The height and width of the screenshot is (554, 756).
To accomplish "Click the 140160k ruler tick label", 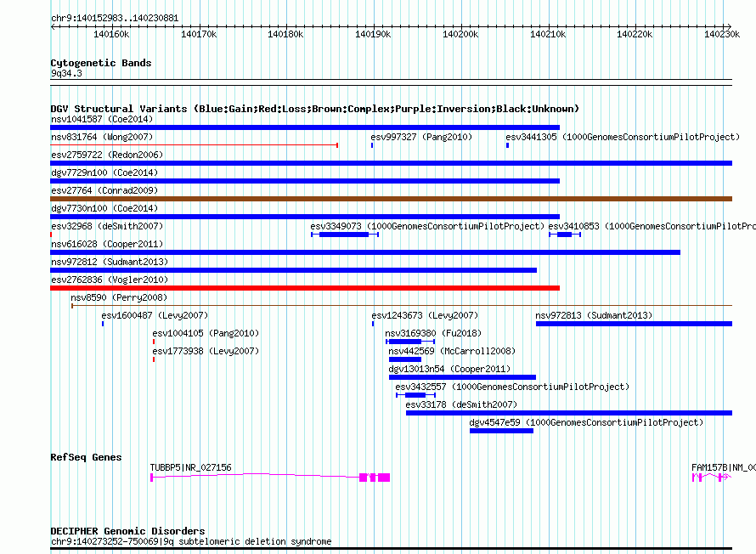I will [111, 34].
